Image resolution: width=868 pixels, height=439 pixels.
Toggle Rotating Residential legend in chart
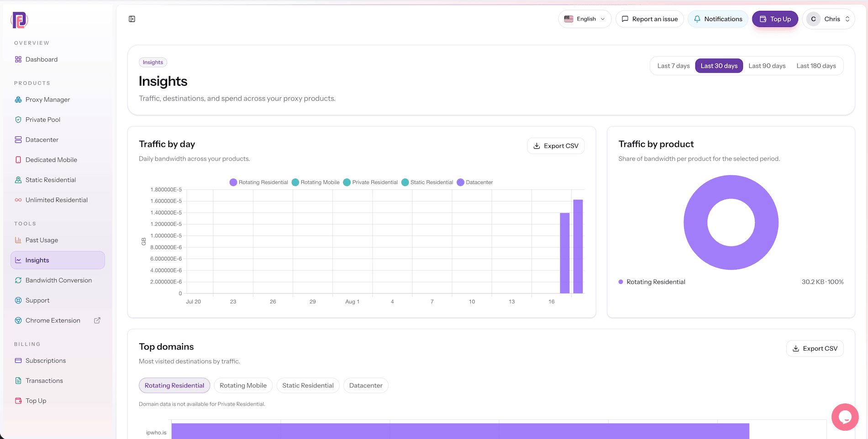pyautogui.click(x=259, y=182)
